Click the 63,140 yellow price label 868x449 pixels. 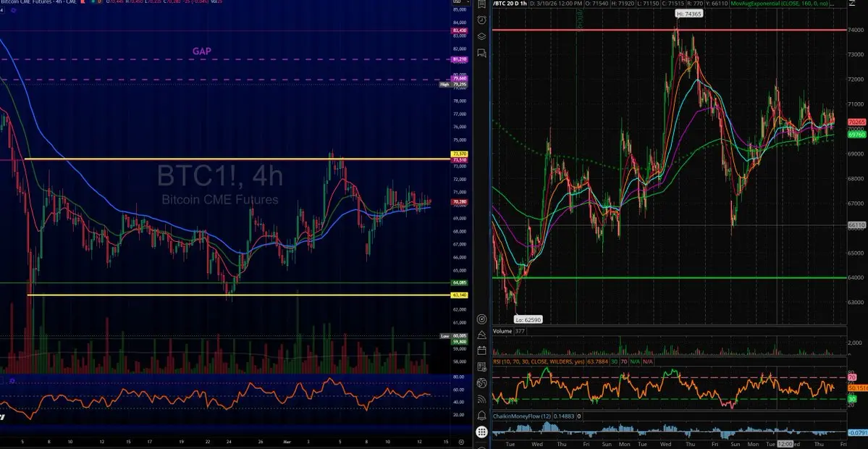[460, 295]
